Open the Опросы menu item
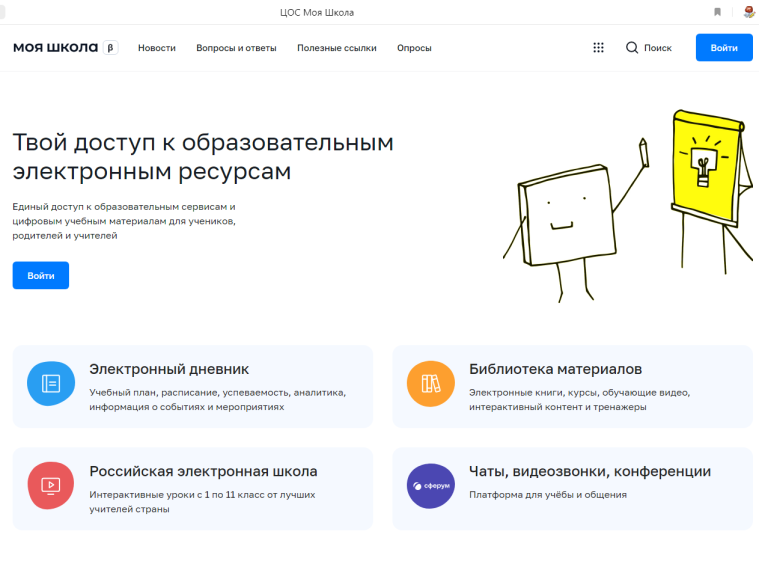Viewport: 759px width, 570px height. [x=414, y=48]
